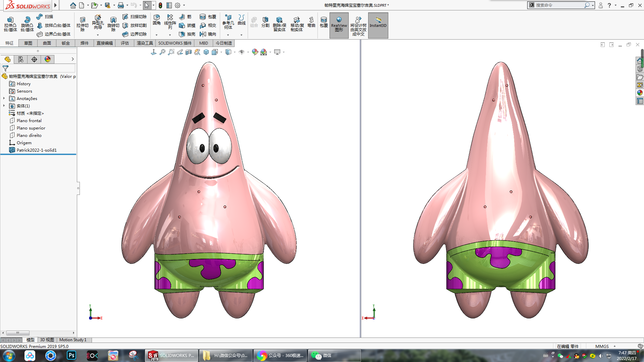Select the Fillet (圆角) tool

tap(157, 20)
